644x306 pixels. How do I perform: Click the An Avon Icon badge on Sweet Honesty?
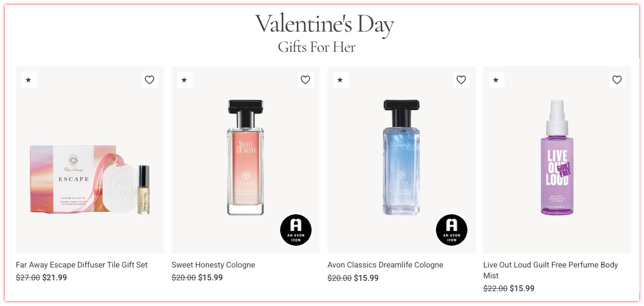(x=296, y=229)
